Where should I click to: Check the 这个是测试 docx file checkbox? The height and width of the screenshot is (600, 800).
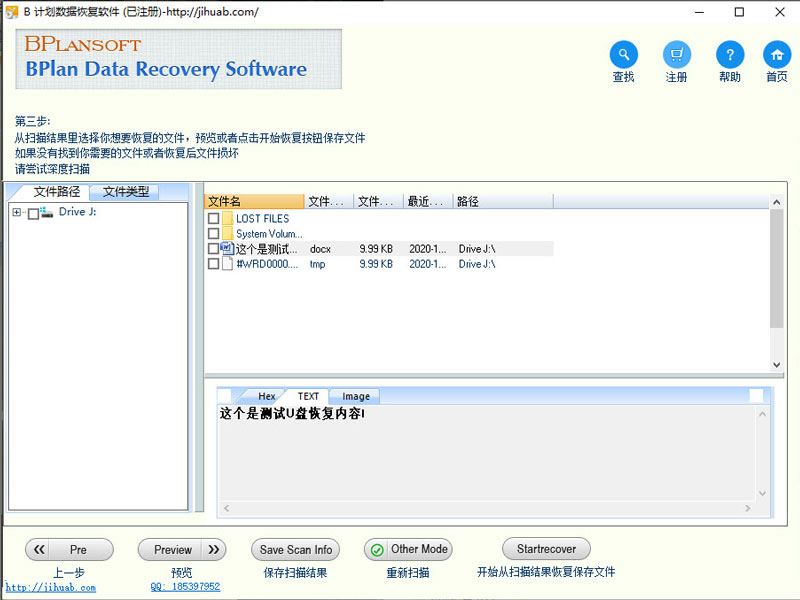(213, 249)
